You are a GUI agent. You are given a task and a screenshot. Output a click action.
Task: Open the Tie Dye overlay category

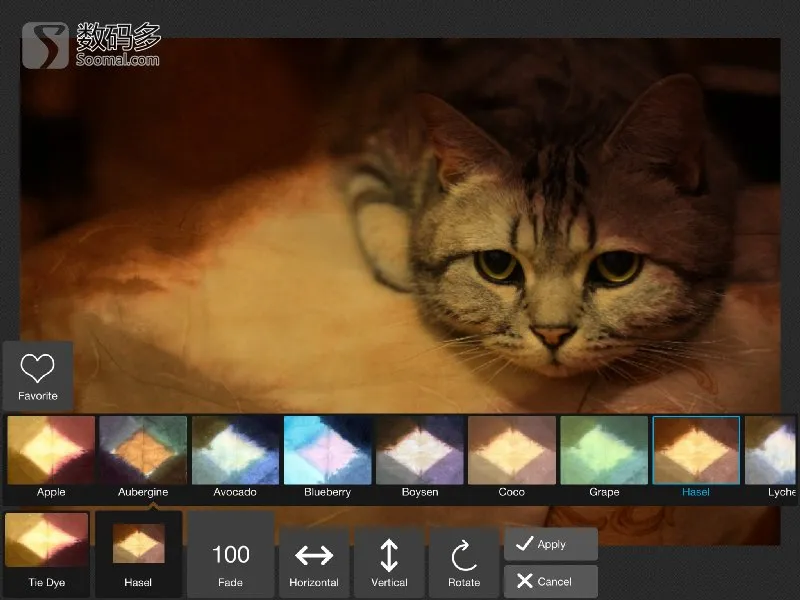46,552
